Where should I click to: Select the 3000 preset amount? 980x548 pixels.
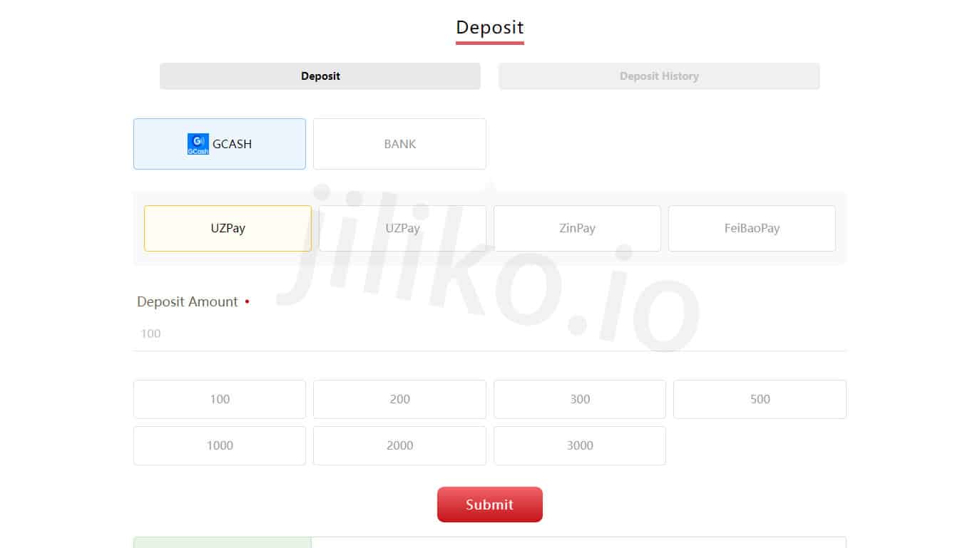pyautogui.click(x=580, y=445)
